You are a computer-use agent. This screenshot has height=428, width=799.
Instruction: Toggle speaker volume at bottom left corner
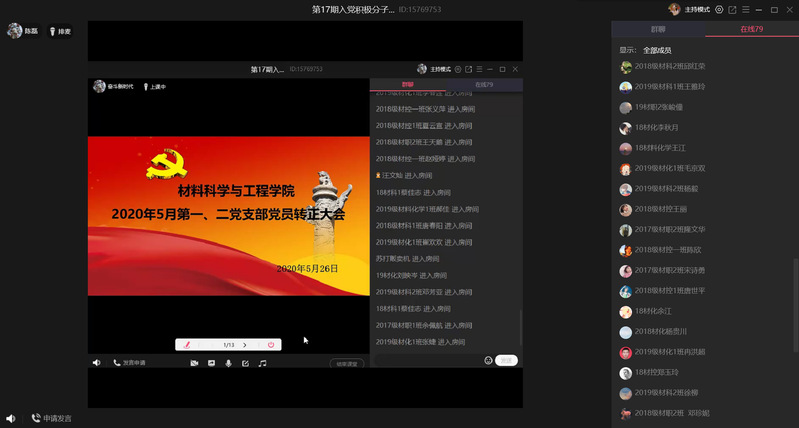[x=10, y=418]
